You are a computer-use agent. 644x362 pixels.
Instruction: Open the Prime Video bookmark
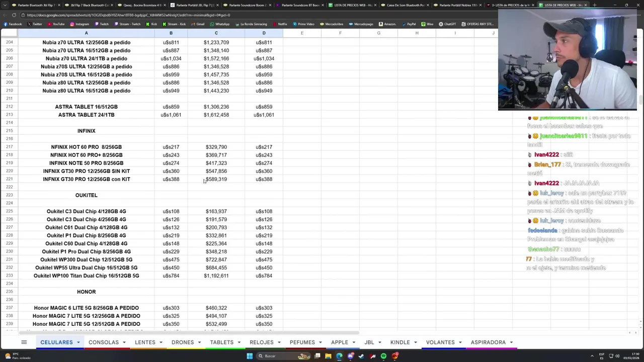(x=303, y=24)
